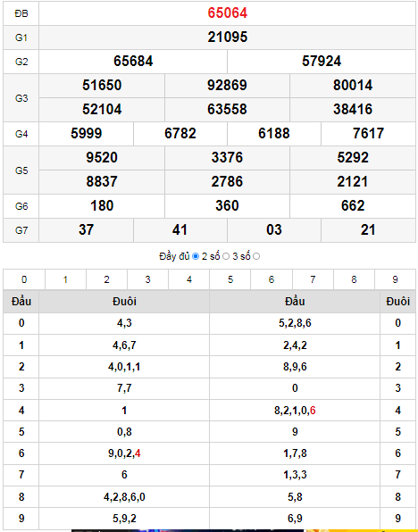Click digit filter 4 in number row
This screenshot has height=532, width=418.
[189, 279]
